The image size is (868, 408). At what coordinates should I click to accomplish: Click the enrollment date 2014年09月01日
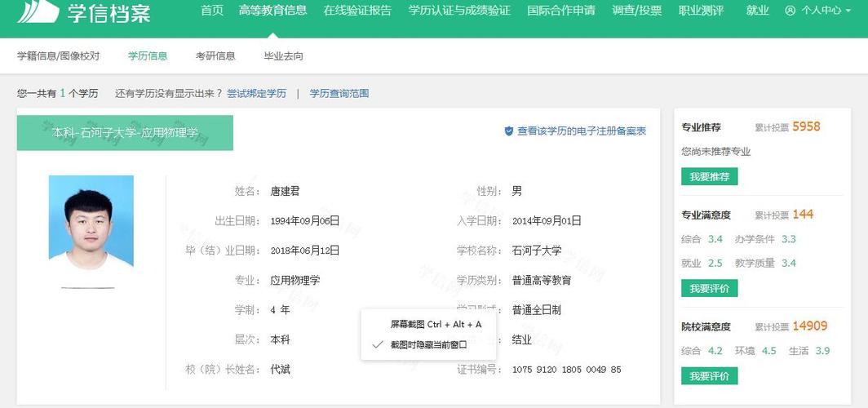tap(547, 221)
